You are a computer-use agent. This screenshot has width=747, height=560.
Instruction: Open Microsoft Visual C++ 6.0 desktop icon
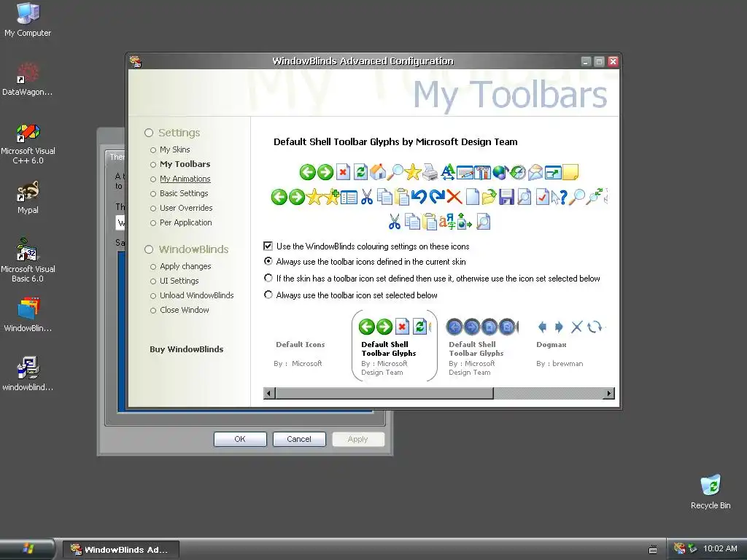coord(28,144)
